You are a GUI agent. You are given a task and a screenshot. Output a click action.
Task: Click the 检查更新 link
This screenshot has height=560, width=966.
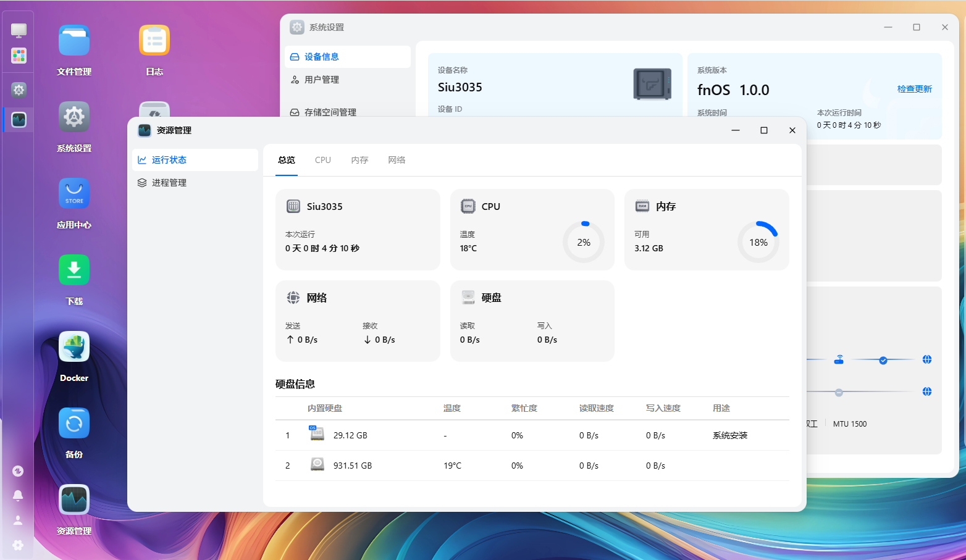pos(914,89)
